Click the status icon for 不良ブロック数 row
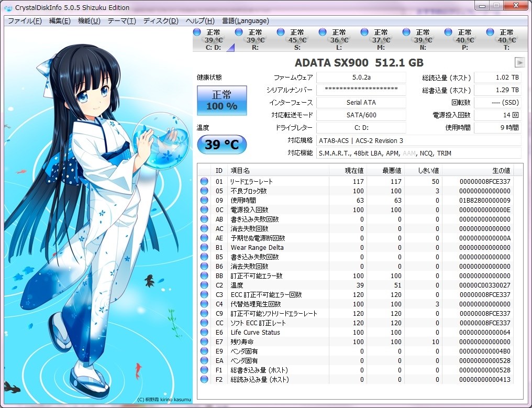This screenshot has width=532, height=408. coord(204,191)
